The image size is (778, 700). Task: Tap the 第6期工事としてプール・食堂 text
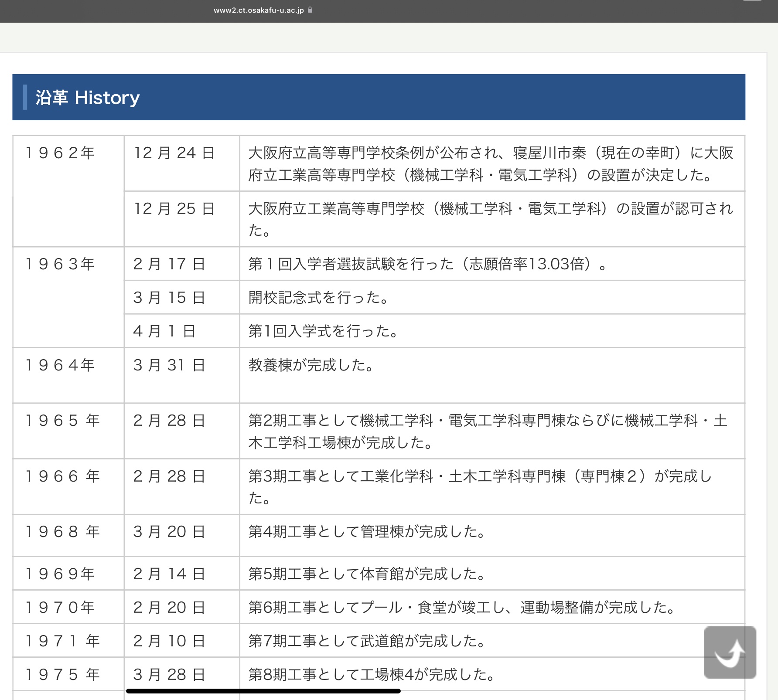[x=462, y=607]
